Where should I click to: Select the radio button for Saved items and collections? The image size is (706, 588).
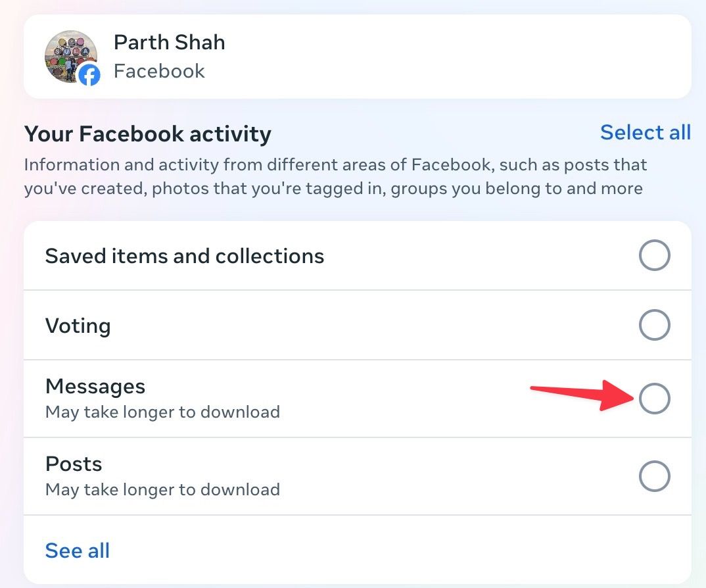654,255
